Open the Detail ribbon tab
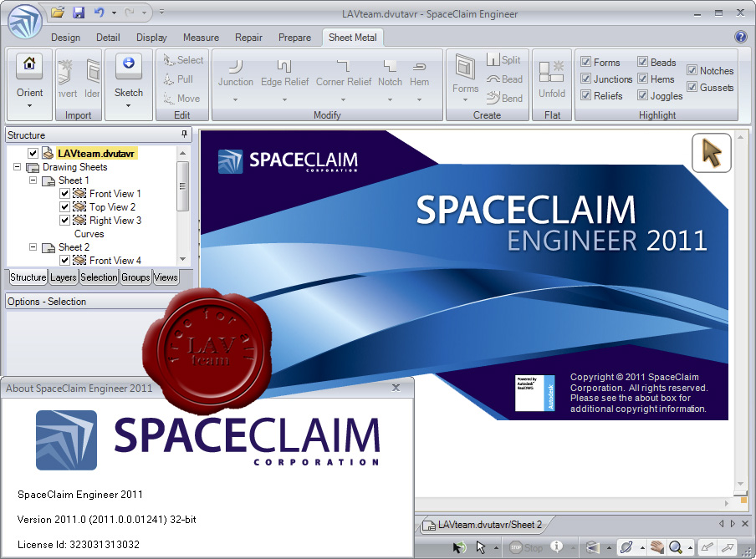756x559 pixels. point(108,37)
